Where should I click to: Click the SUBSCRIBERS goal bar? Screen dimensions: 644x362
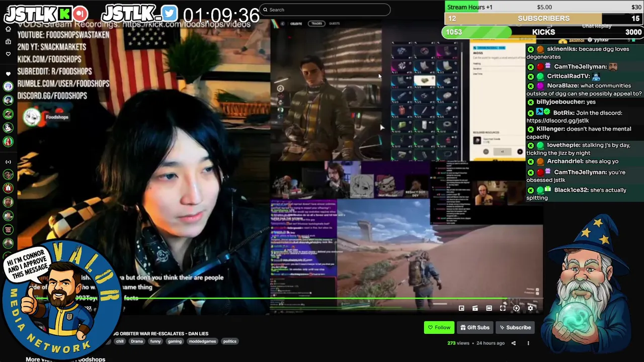[544, 19]
